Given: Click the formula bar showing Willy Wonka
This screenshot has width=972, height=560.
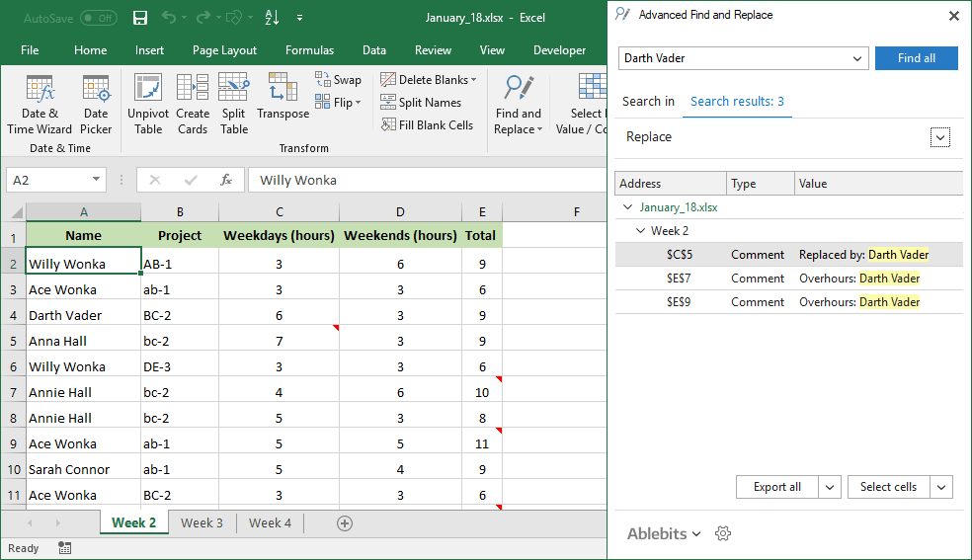Looking at the screenshot, I should (427, 181).
